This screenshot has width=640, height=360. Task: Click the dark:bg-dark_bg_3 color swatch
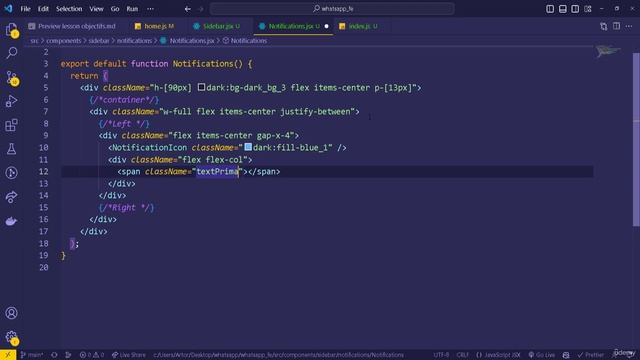click(201, 87)
